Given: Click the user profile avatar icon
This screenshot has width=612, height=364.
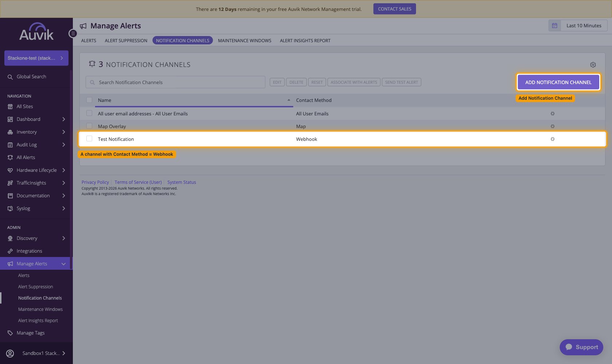Looking at the screenshot, I should 10,353.
